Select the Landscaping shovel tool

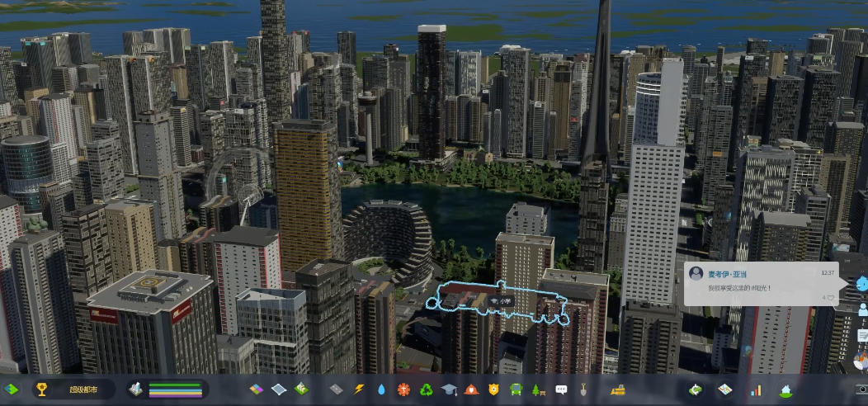click(x=583, y=389)
